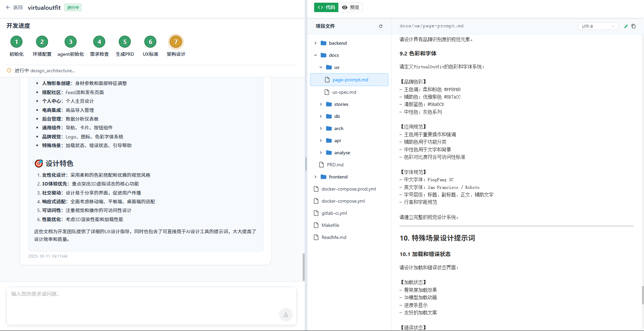Click step 4 需求检查 circle
The width and height of the screenshot is (644, 331).
coord(99,42)
